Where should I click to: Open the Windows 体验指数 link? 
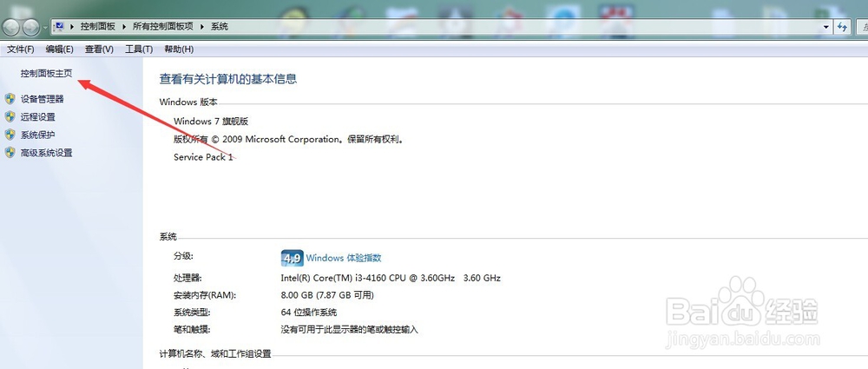(343, 258)
